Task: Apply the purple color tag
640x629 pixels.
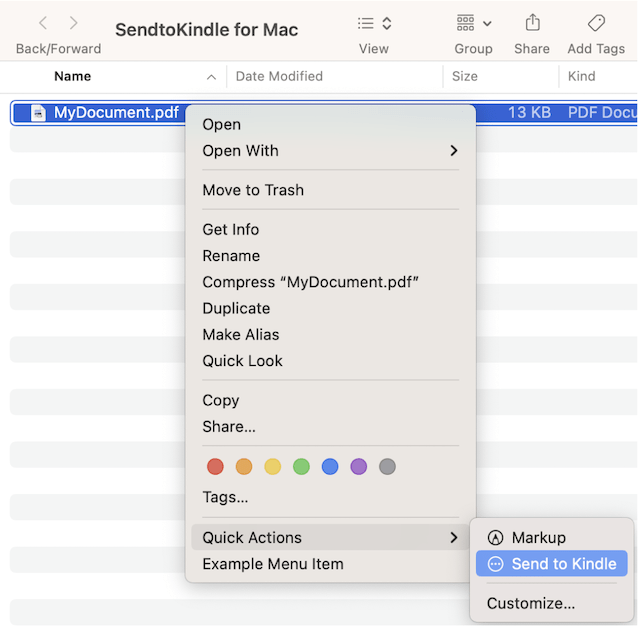Action: pos(359,467)
